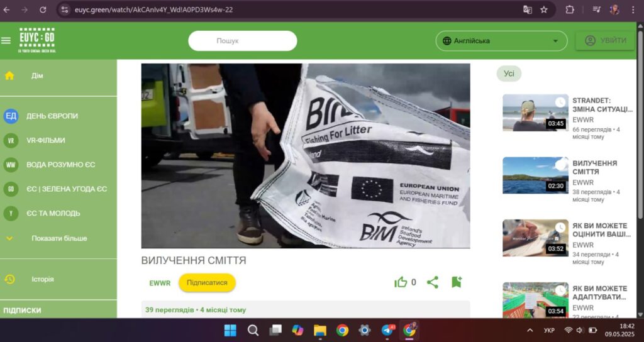The width and height of the screenshot is (644, 342).
Task: Open Windows Start button
Action: (x=230, y=330)
